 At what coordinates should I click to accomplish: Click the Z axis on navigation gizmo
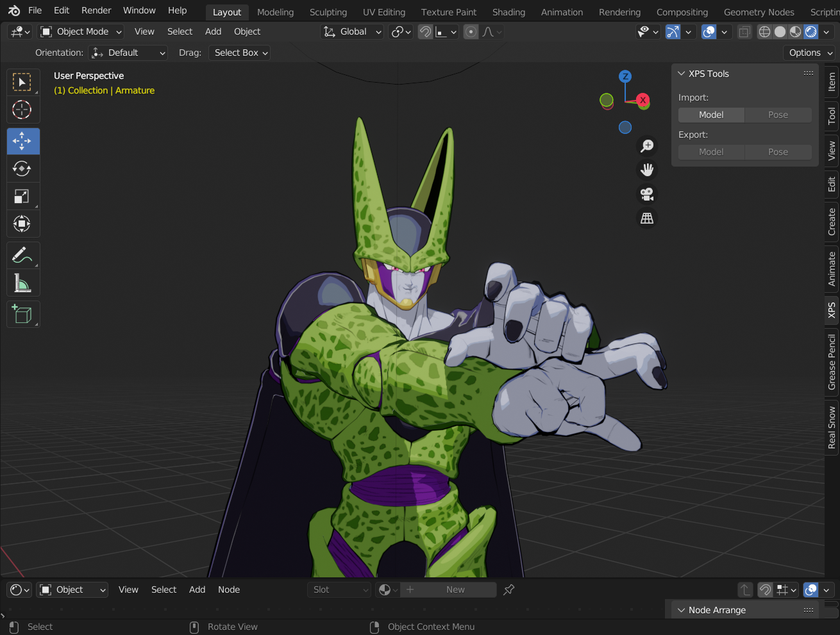pyautogui.click(x=625, y=76)
